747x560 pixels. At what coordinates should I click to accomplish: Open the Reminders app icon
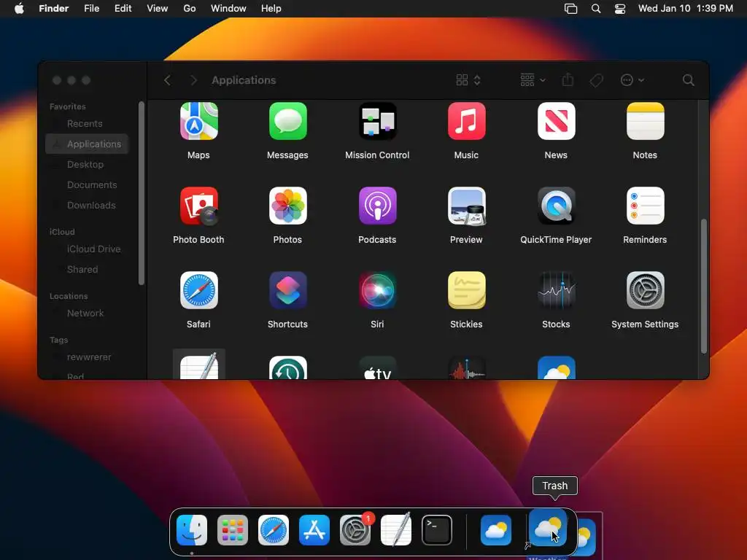645,206
